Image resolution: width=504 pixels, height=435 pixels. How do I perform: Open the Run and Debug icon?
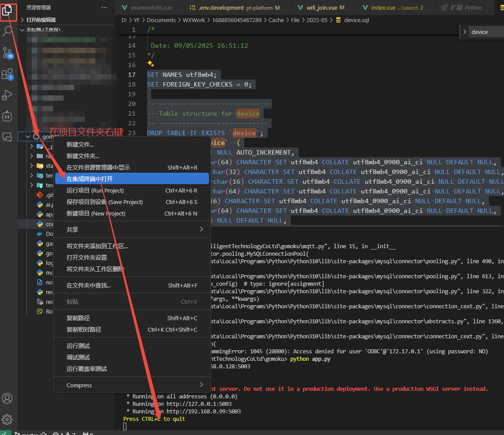point(7,95)
